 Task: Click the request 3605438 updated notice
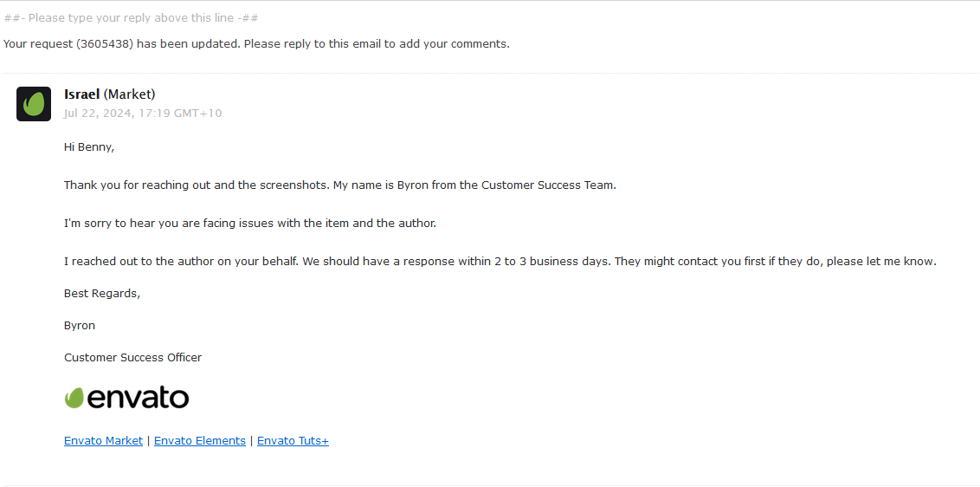coord(256,43)
